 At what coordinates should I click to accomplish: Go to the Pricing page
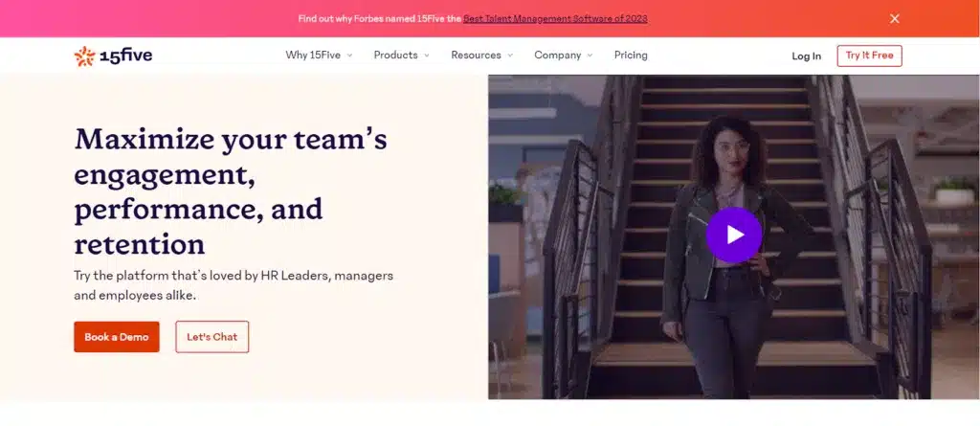tap(631, 56)
